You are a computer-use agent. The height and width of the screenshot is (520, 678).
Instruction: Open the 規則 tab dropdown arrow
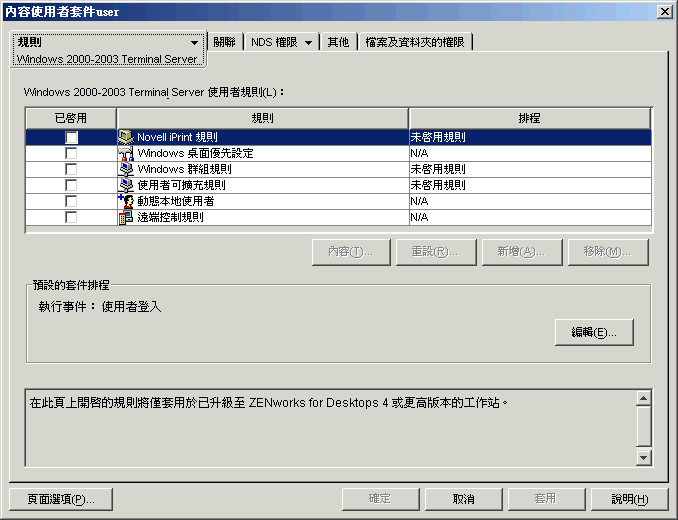coord(194,43)
